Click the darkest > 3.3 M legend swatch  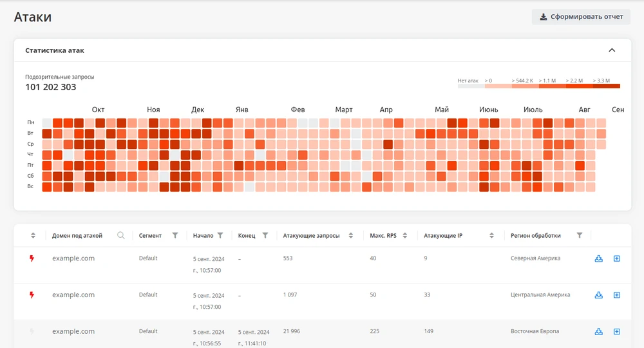pos(606,86)
